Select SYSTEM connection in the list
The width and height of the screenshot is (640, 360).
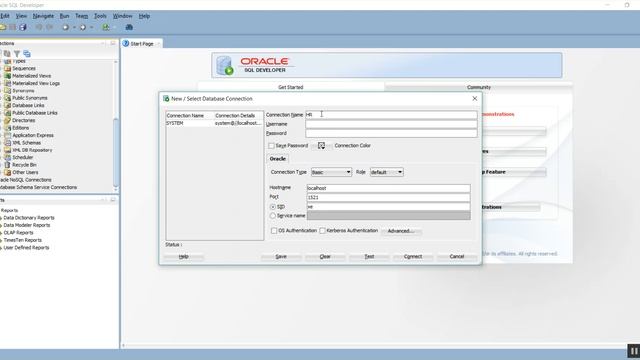[x=214, y=123]
